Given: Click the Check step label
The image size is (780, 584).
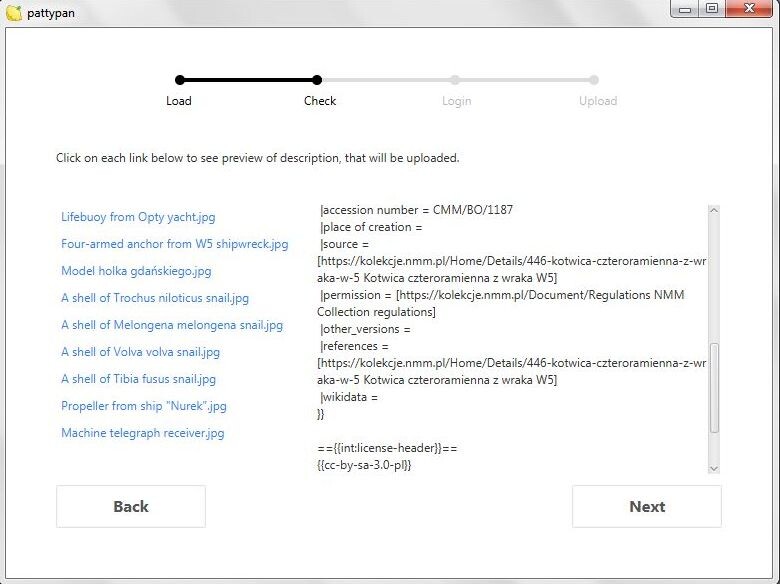Looking at the screenshot, I should tap(320, 101).
